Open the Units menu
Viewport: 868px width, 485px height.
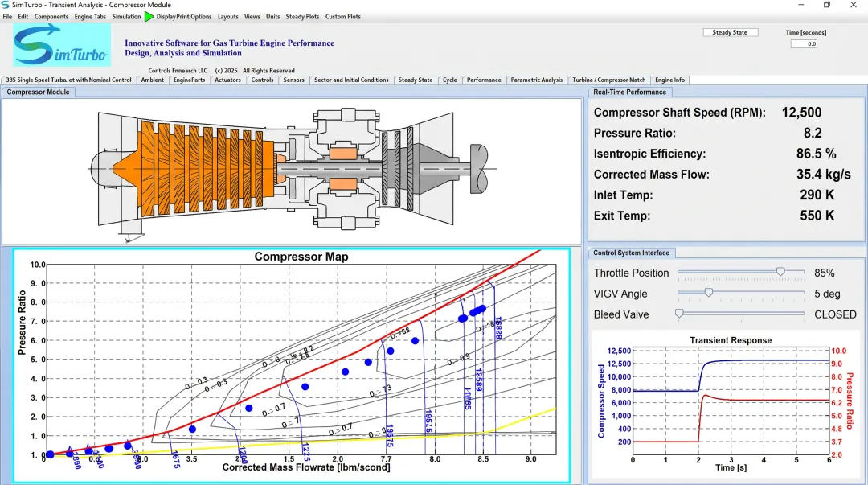click(272, 17)
